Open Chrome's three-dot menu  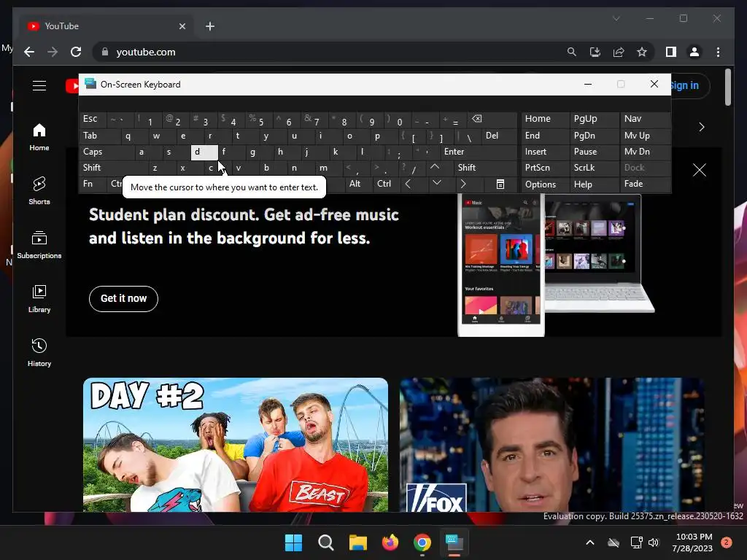coord(718,52)
